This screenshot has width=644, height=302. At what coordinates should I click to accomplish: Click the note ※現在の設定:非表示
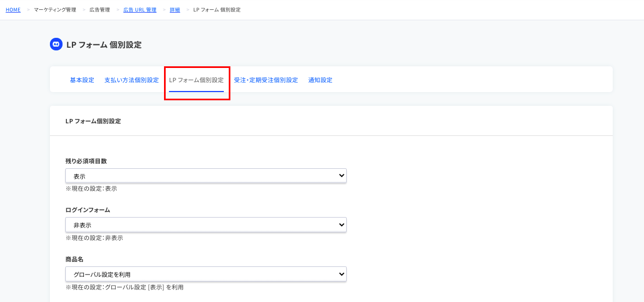pos(94,238)
